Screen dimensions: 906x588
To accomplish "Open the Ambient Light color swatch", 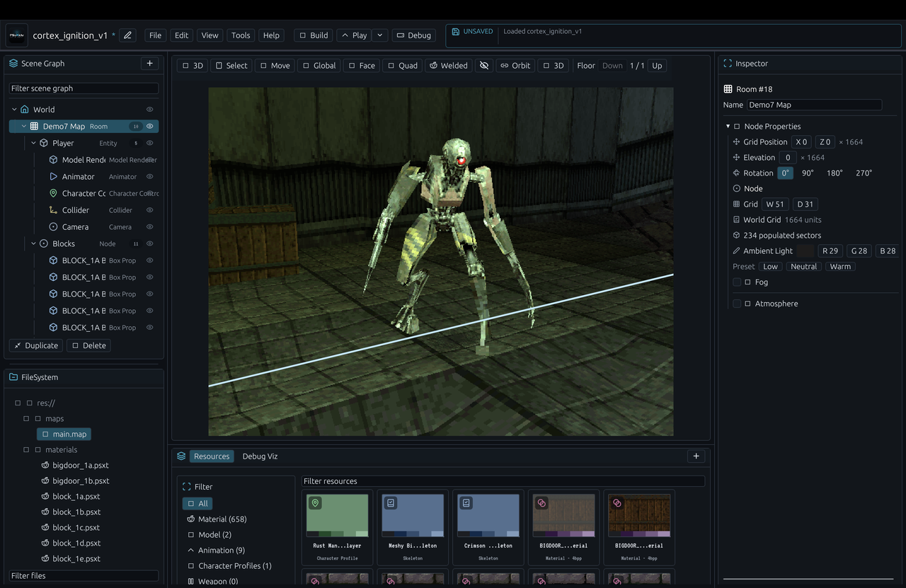I will tap(805, 250).
